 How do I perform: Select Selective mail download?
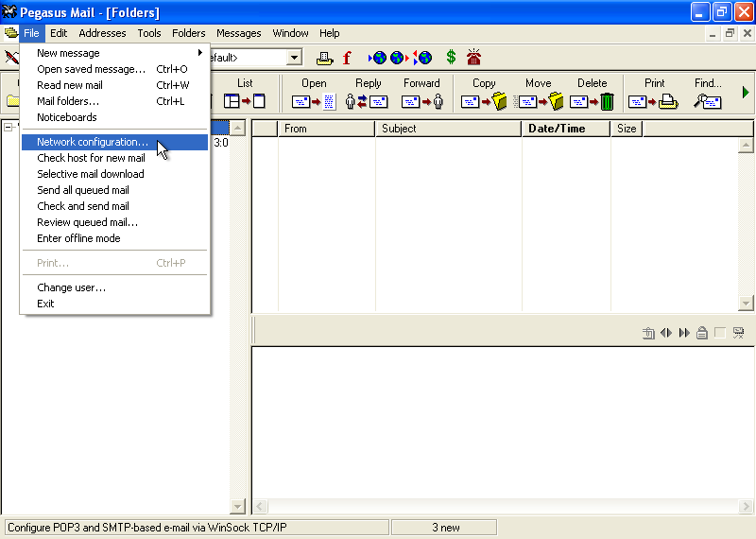point(114,174)
